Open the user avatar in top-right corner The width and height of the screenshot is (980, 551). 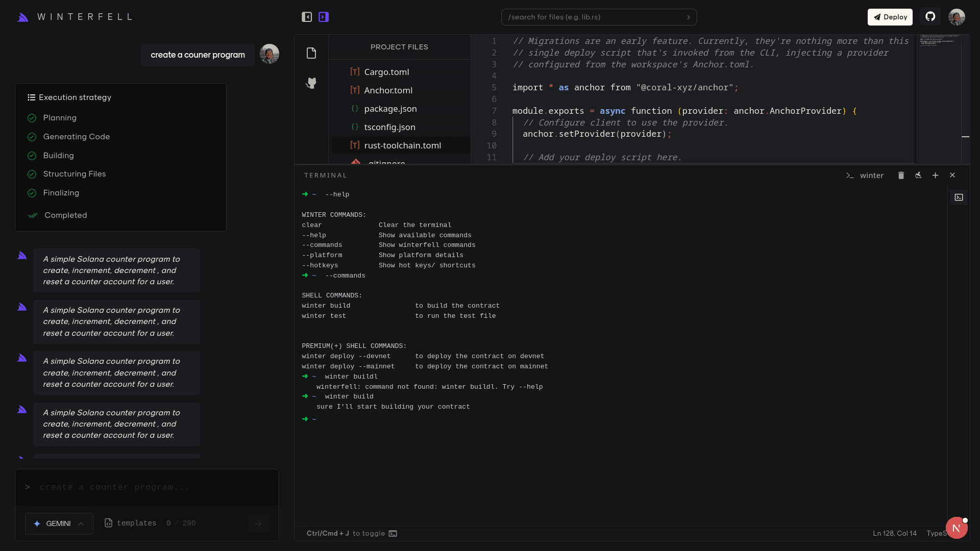tap(957, 17)
